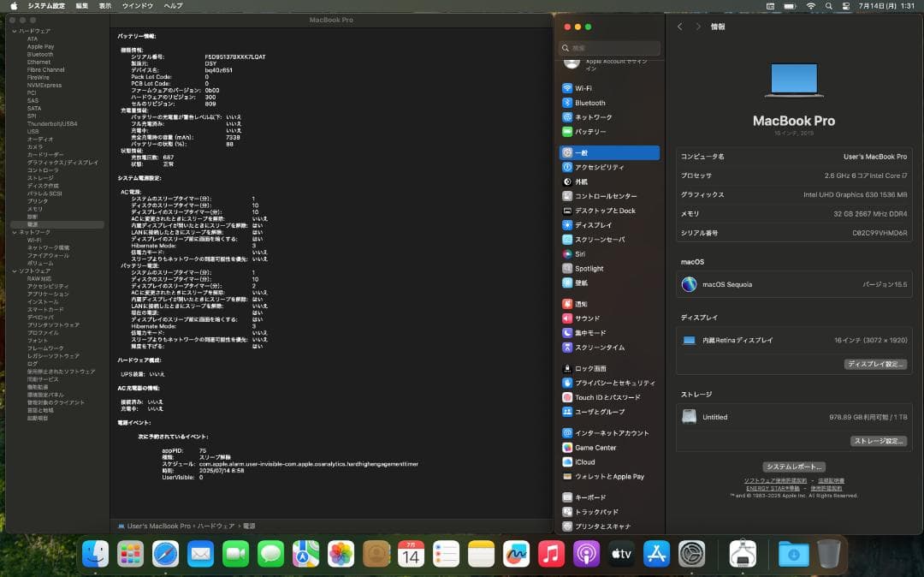Viewport: 924px width, 577px height.
Task: Collapse the ソフトウェア tree in System Information
Action: (x=15, y=271)
